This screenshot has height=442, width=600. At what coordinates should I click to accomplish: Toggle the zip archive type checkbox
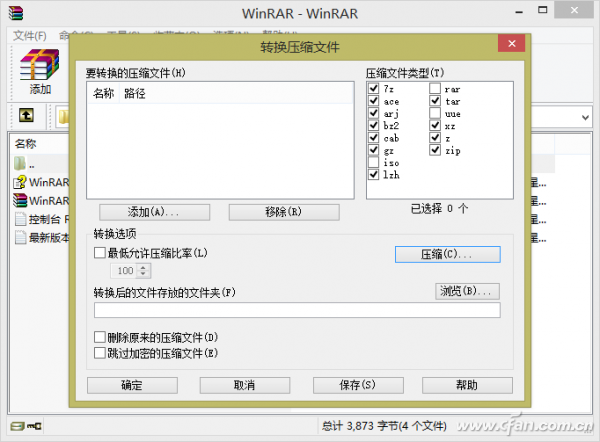pos(435,150)
